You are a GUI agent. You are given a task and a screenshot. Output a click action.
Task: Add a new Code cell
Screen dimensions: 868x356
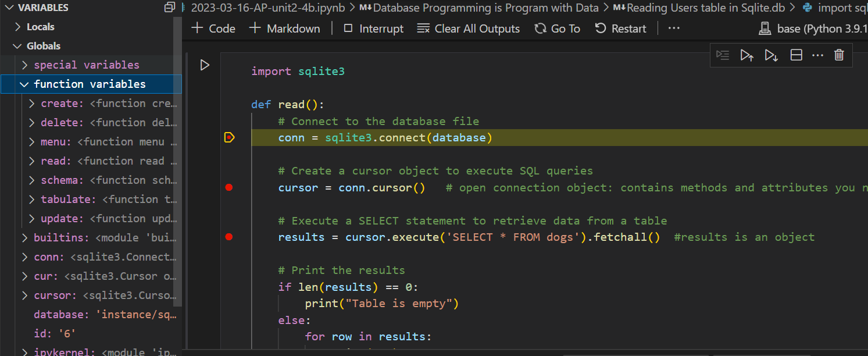point(213,29)
